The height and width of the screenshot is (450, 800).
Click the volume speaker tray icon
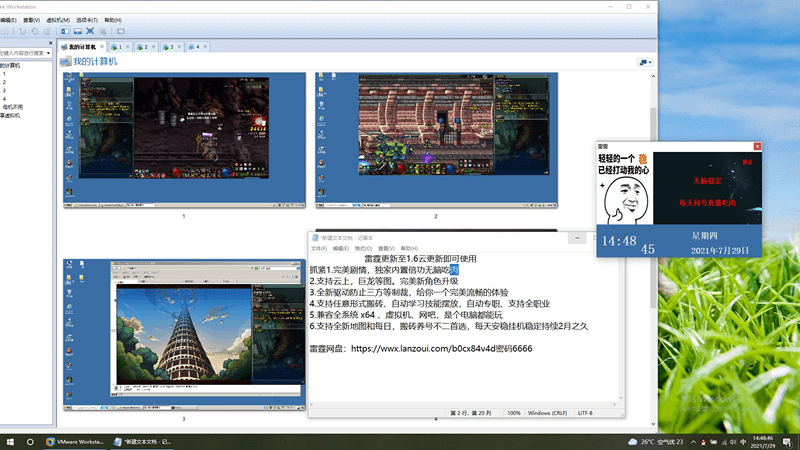pos(733,442)
